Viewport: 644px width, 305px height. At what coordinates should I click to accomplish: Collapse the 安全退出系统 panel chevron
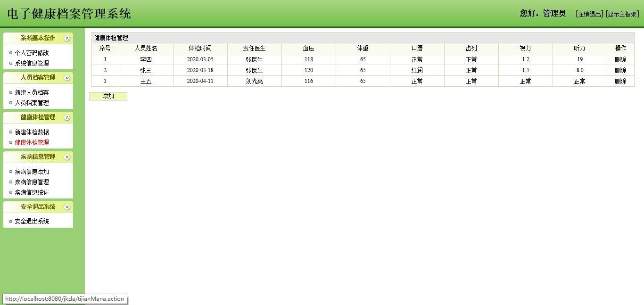[x=67, y=207]
